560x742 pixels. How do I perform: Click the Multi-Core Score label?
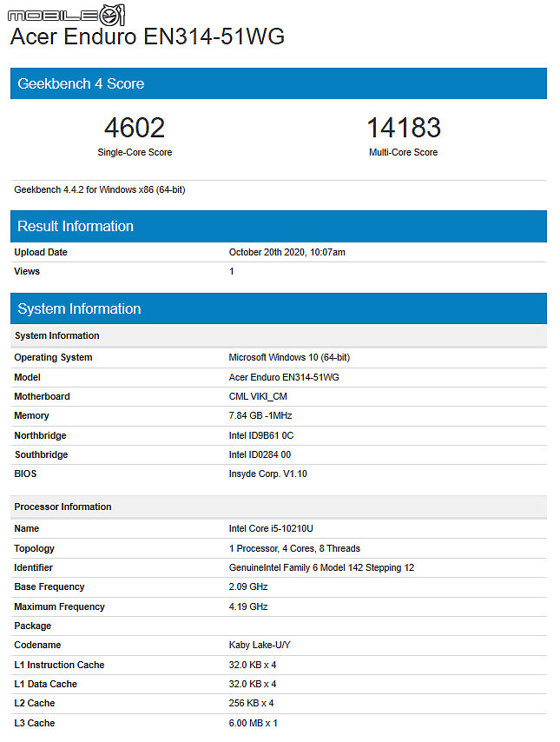404,152
